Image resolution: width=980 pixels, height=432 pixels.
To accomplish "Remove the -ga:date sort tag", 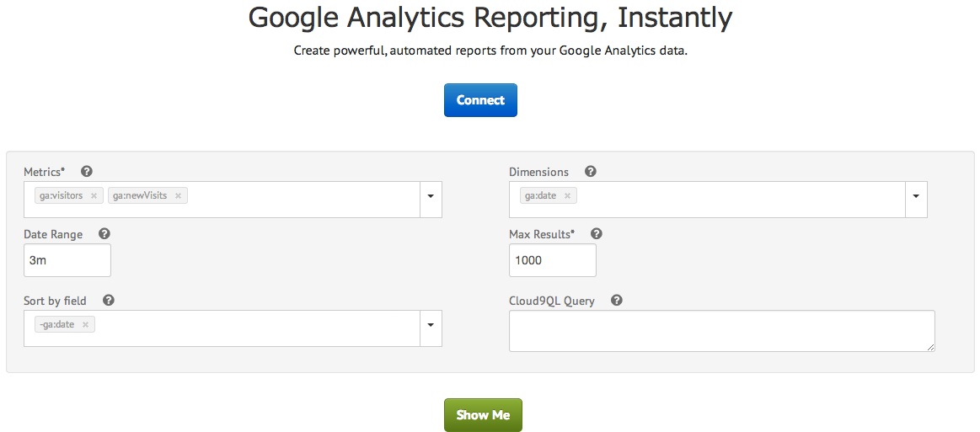I will point(85,325).
